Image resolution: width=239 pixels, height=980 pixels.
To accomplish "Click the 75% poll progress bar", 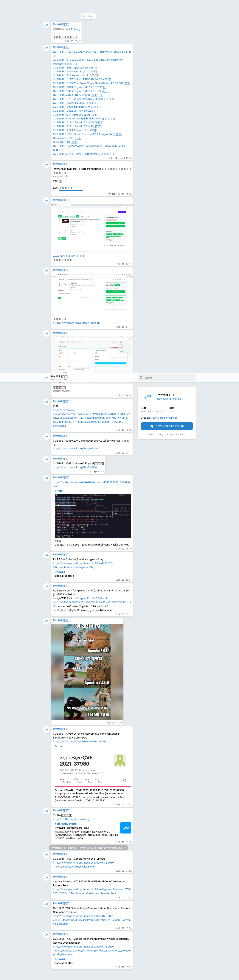I will (x=95, y=185).
